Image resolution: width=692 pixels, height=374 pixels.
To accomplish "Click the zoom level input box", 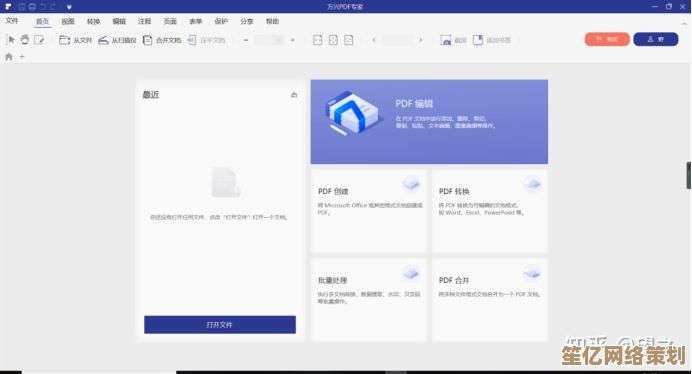I will pos(269,40).
